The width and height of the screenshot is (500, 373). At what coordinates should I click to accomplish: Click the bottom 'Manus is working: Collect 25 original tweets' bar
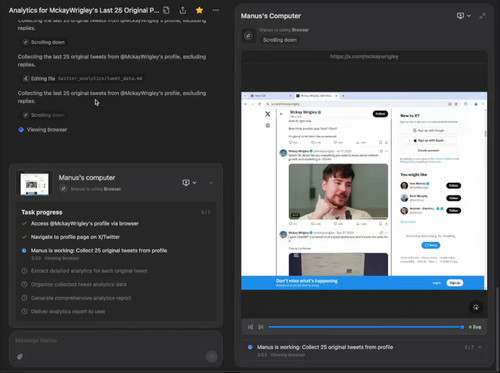tap(364, 350)
